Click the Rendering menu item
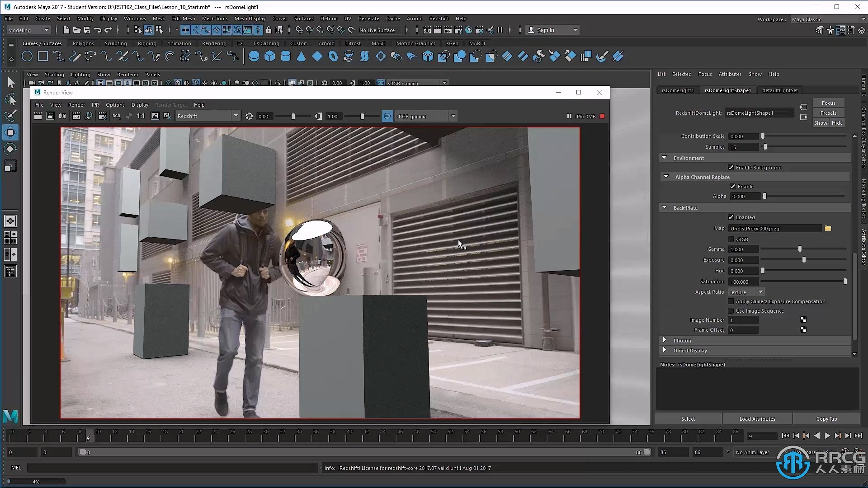868x488 pixels. click(213, 43)
